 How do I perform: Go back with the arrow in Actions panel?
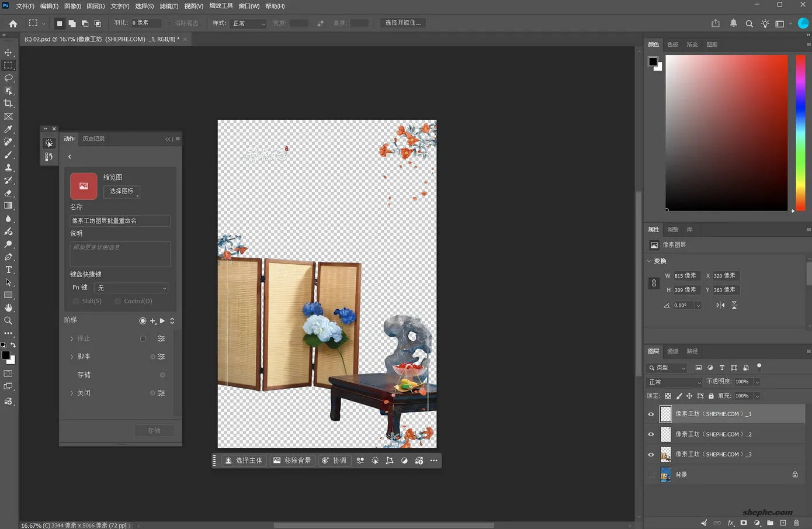(70, 157)
